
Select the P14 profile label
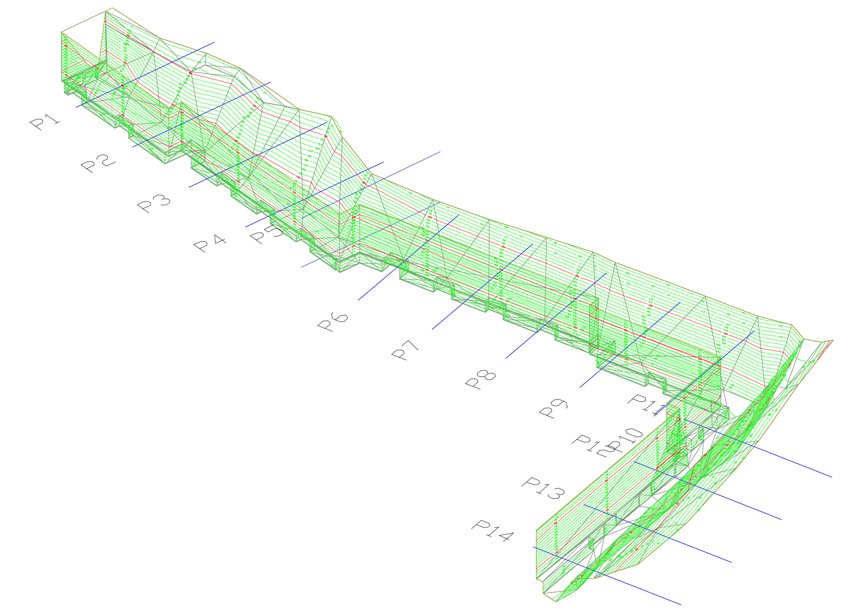click(x=493, y=531)
